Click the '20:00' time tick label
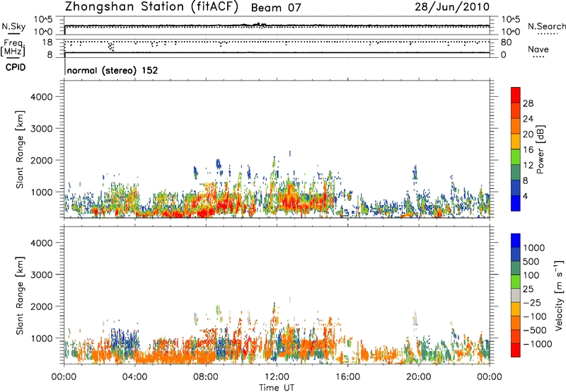566x392 pixels. pyautogui.click(x=419, y=377)
